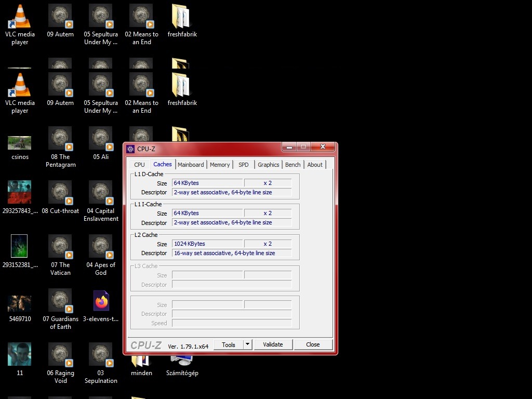Click the L1 I-Cache x 2 count field
This screenshot has width=532, height=399.
pos(268,213)
